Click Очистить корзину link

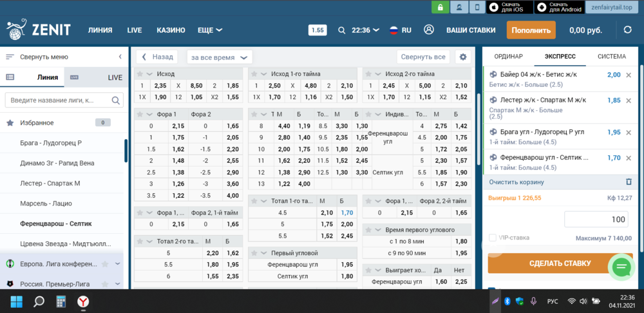[516, 182]
